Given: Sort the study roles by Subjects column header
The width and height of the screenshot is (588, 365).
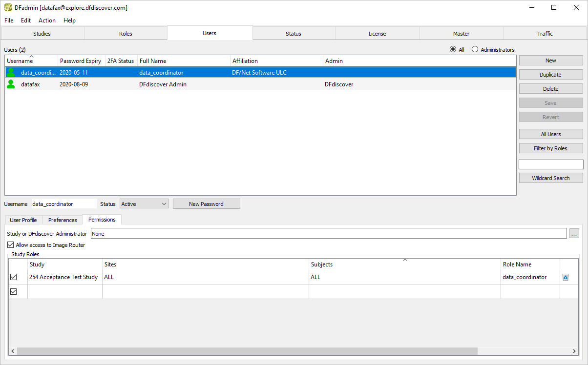Looking at the screenshot, I should click(404, 264).
